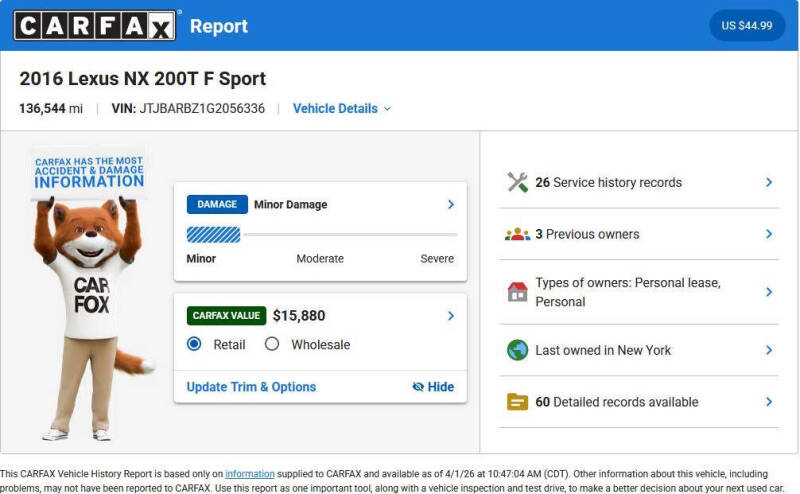Click the wrench icon for service history

(x=517, y=182)
